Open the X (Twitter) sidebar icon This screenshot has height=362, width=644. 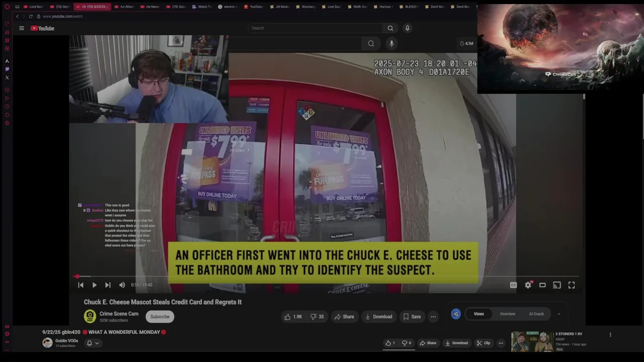(7, 77)
